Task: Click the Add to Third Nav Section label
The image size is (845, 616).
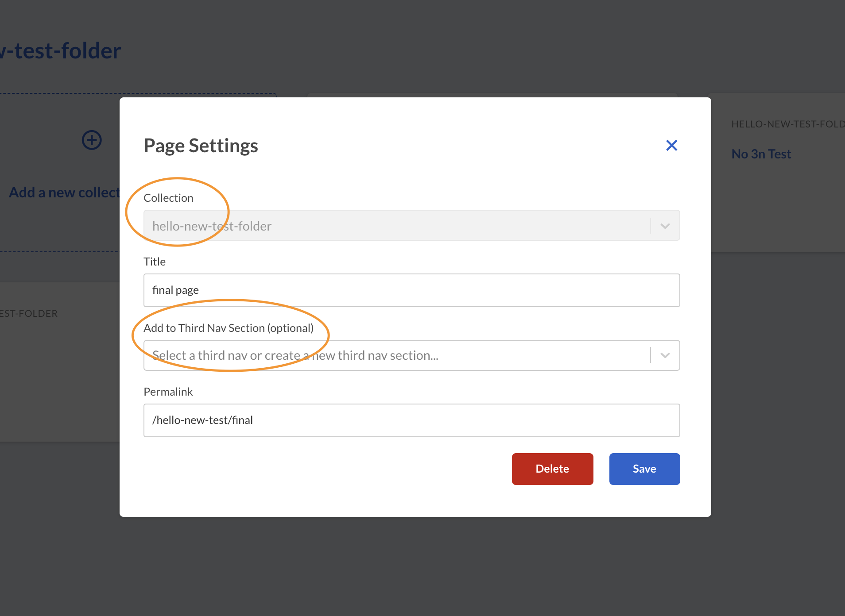Action: [228, 328]
